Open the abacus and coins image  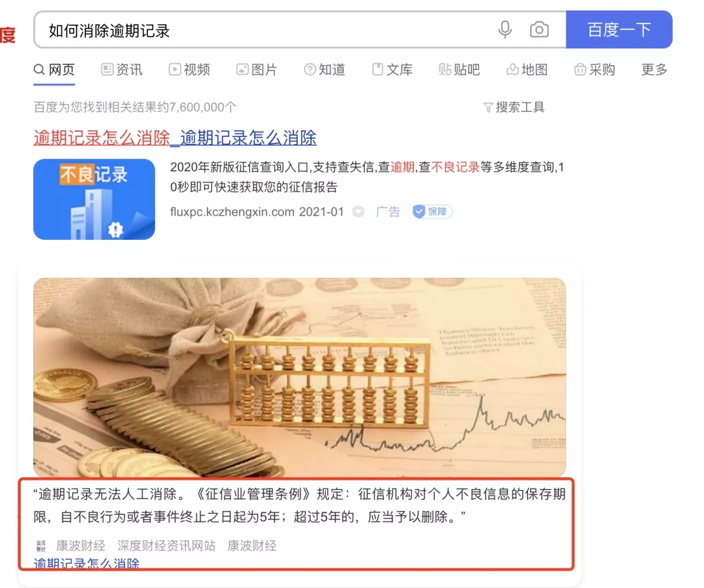pyautogui.click(x=299, y=377)
